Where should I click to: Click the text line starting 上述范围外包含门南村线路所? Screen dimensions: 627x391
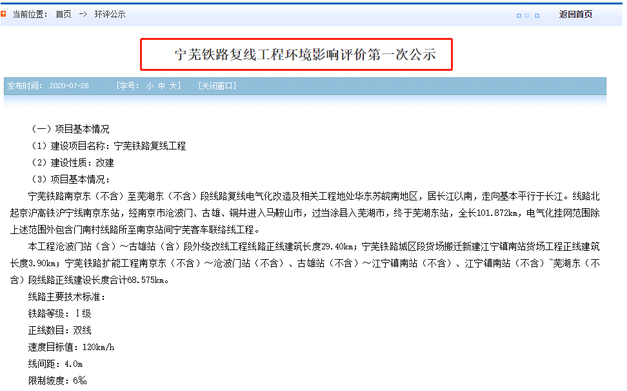[135, 230]
